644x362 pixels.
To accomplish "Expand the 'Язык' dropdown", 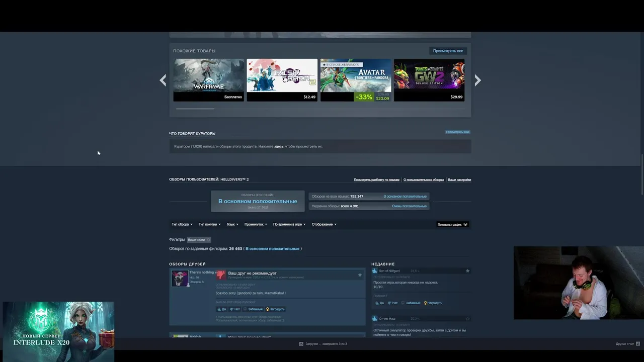I will pos(232,224).
